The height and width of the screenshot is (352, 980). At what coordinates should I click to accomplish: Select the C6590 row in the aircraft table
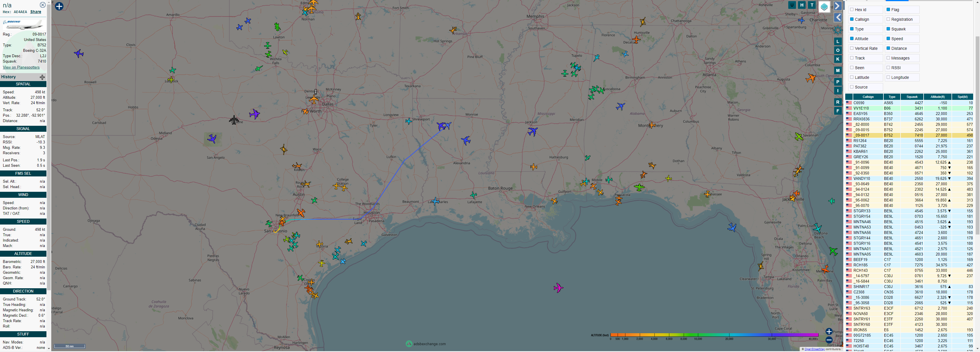point(909,103)
